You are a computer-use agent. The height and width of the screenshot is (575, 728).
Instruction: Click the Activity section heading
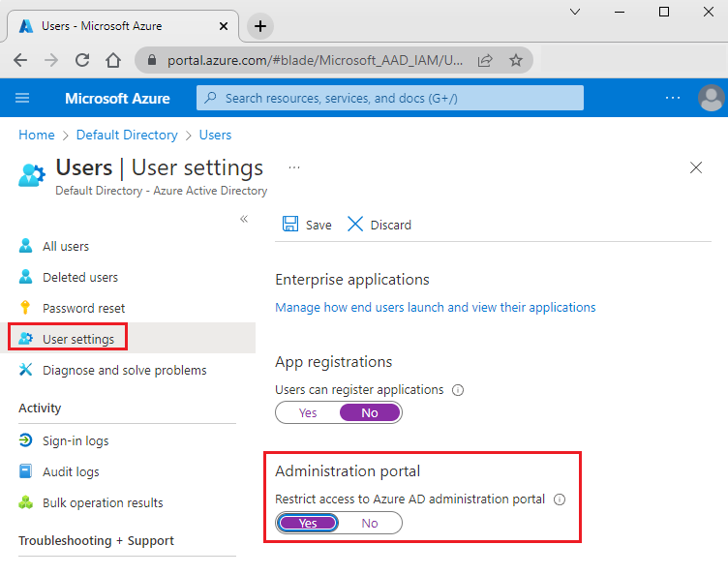[x=40, y=408]
